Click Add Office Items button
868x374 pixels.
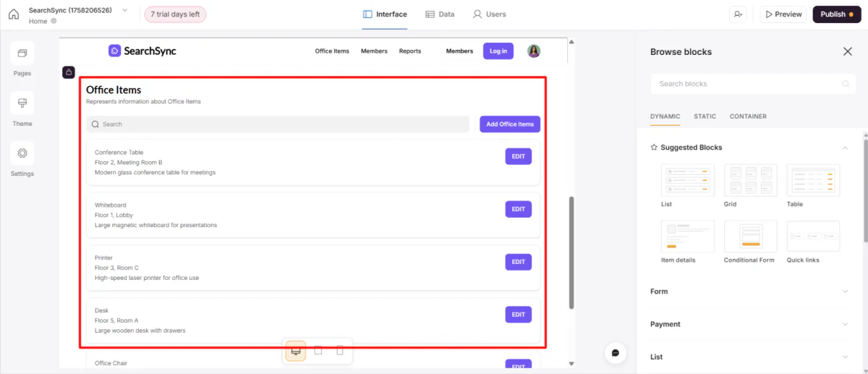(x=510, y=124)
